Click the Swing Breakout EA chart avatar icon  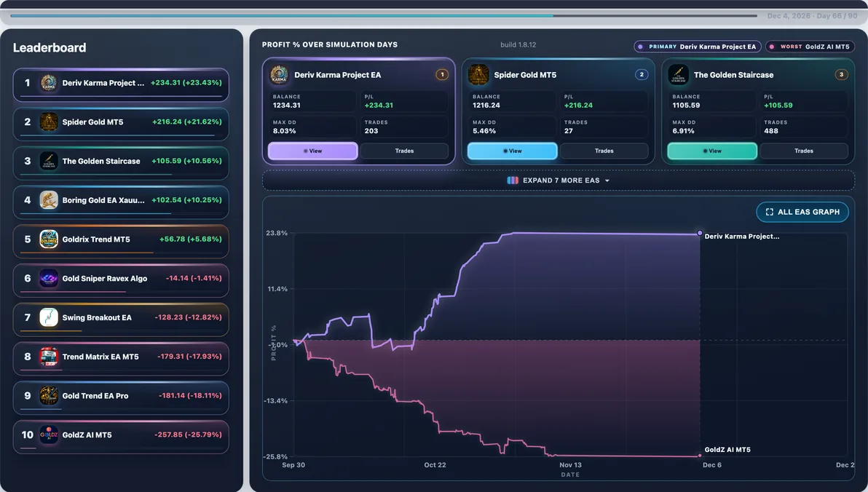tap(49, 317)
